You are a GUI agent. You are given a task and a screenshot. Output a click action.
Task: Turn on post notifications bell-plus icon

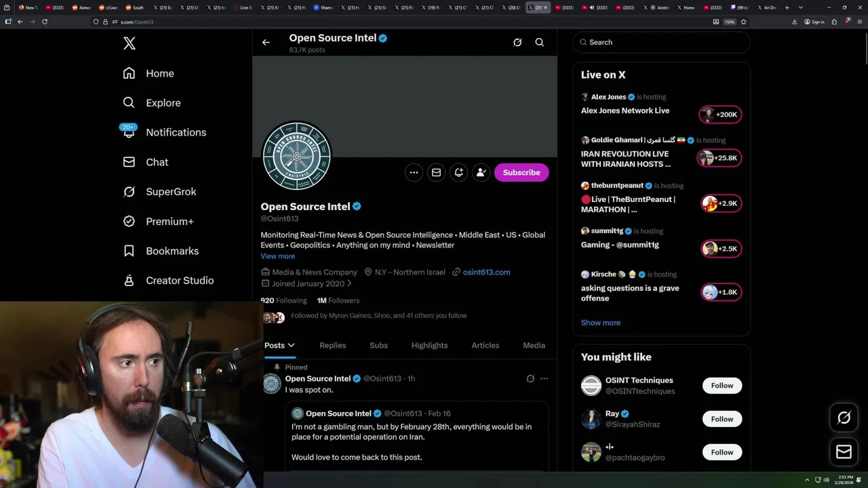(458, 172)
